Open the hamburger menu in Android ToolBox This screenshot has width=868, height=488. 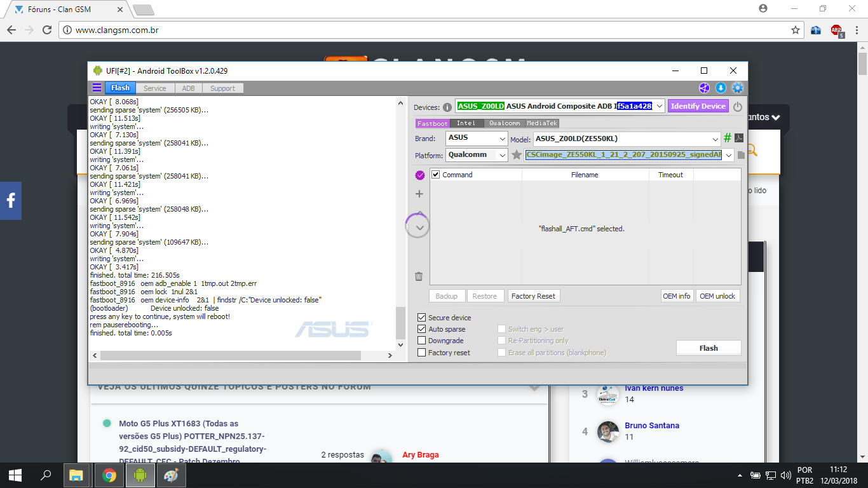[97, 88]
